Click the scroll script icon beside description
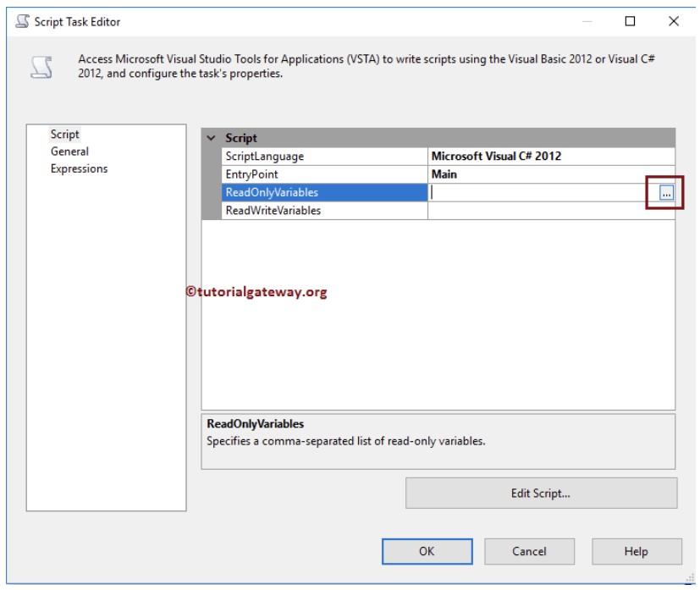The image size is (700, 590). coord(41,67)
